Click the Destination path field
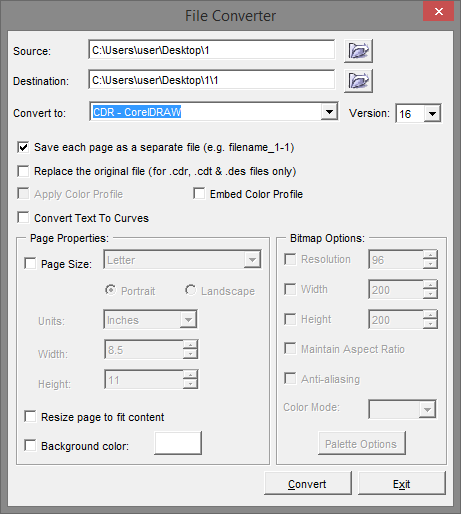 click(212, 80)
